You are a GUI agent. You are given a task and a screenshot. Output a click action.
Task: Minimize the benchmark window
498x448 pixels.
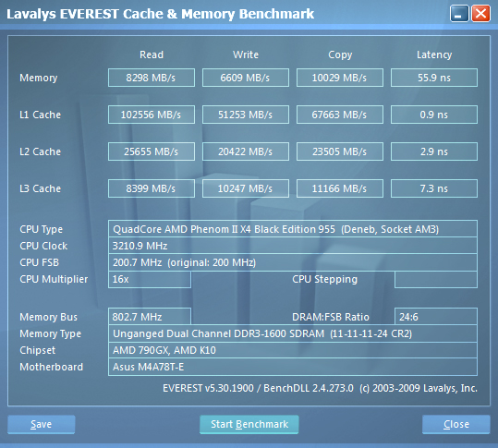click(x=459, y=14)
